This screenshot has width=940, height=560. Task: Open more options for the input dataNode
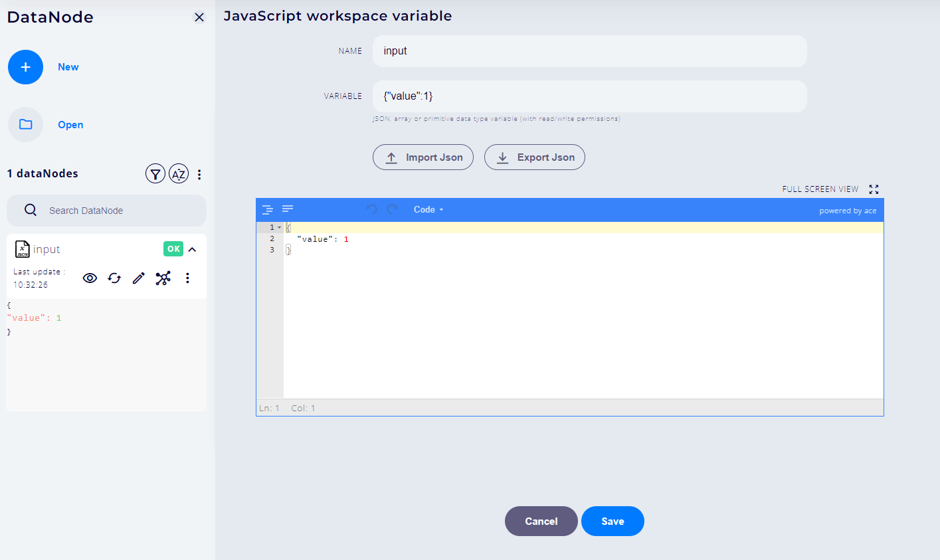click(x=187, y=278)
